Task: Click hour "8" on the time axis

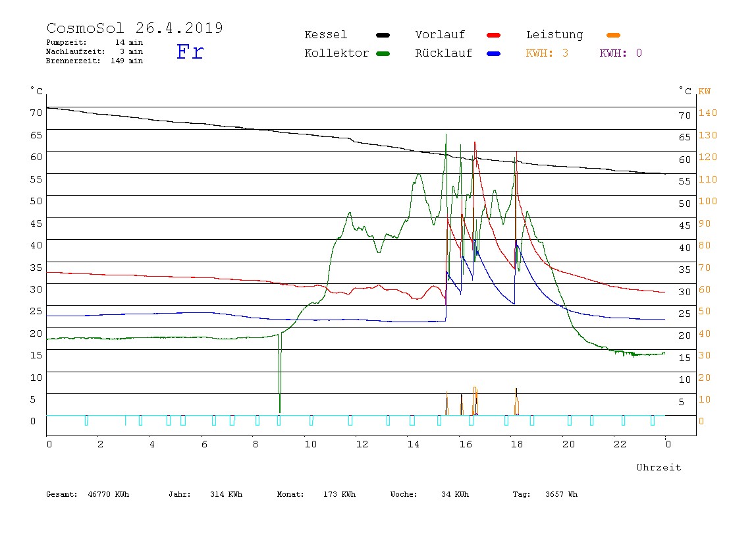Action: point(256,444)
